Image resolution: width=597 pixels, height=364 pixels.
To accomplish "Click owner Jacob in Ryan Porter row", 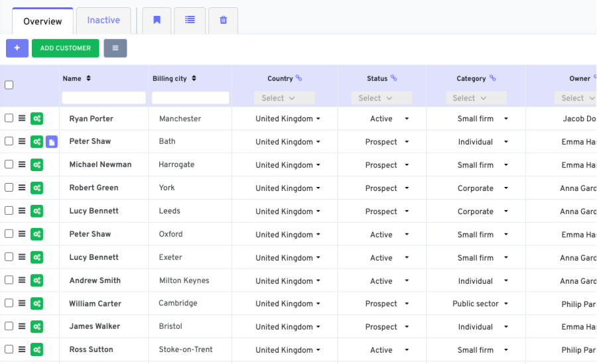I will (x=580, y=119).
